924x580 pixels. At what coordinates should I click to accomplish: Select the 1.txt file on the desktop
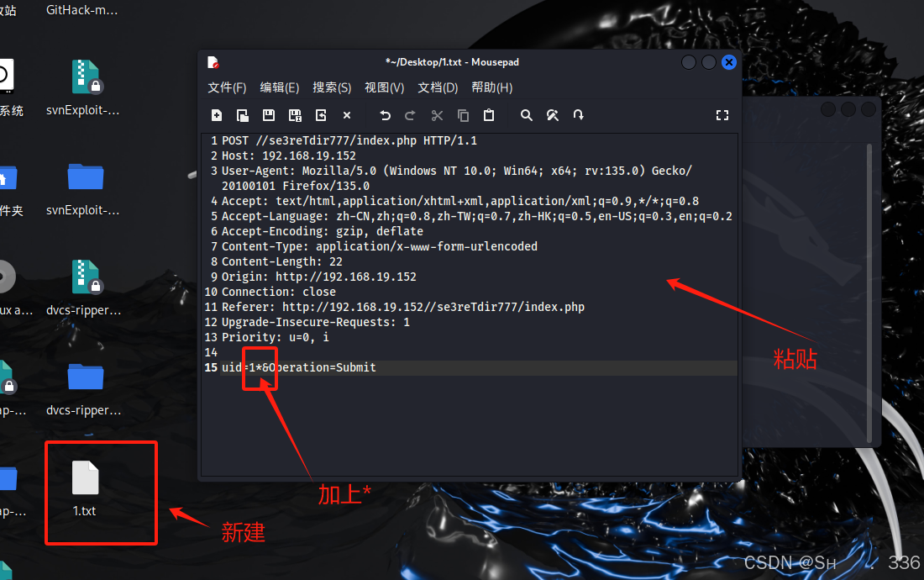pos(85,488)
